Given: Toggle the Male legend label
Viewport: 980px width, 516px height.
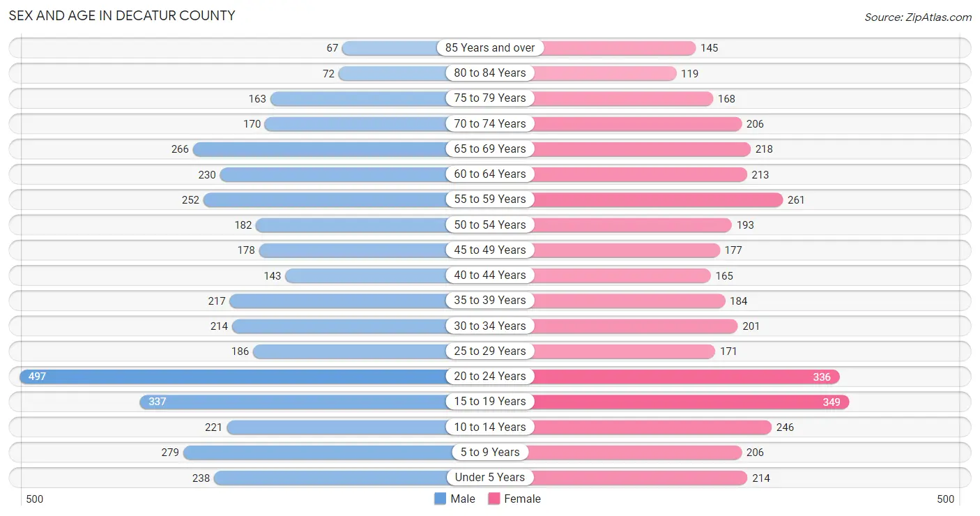Looking at the screenshot, I should (x=463, y=499).
